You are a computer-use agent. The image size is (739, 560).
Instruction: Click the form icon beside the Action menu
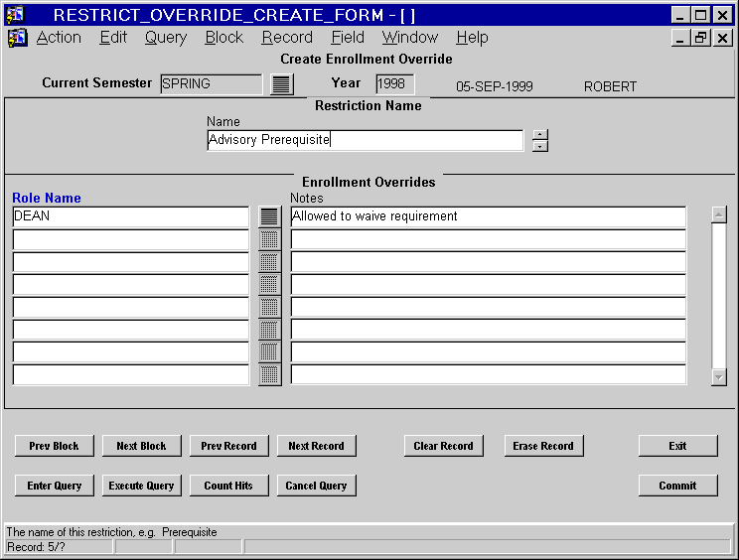point(18,38)
